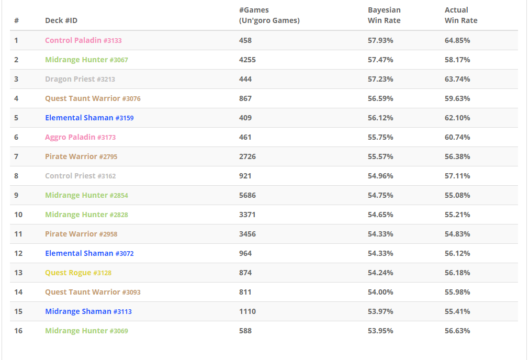Select actual win rate 58.17%
The image size is (529, 360).
click(x=457, y=60)
